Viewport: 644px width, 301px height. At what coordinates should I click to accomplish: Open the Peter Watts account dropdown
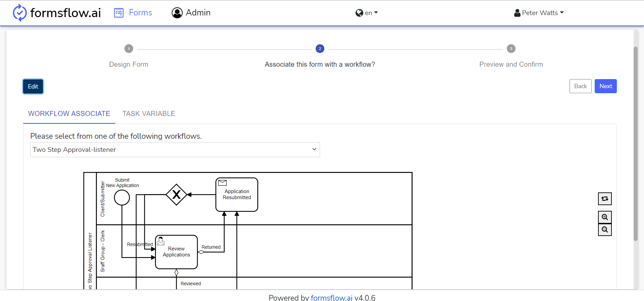coord(539,13)
